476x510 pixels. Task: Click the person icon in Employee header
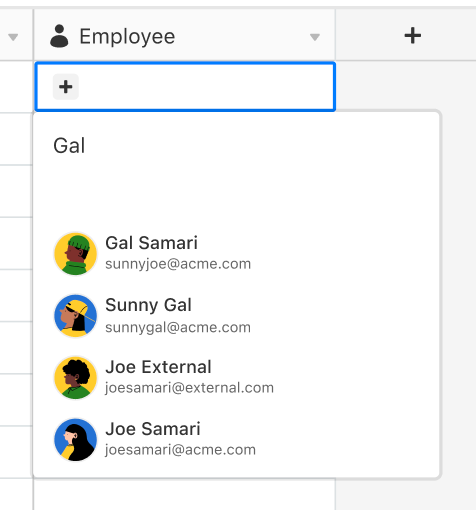click(59, 36)
